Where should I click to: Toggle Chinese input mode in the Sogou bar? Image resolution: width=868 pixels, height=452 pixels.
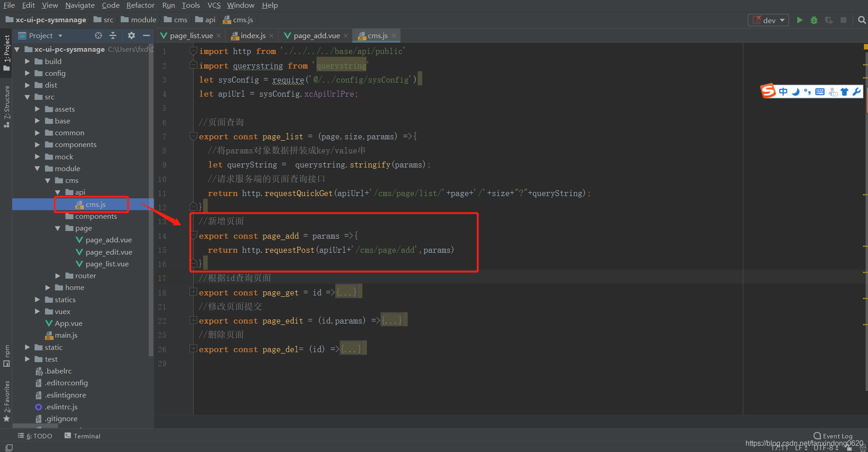coord(783,92)
